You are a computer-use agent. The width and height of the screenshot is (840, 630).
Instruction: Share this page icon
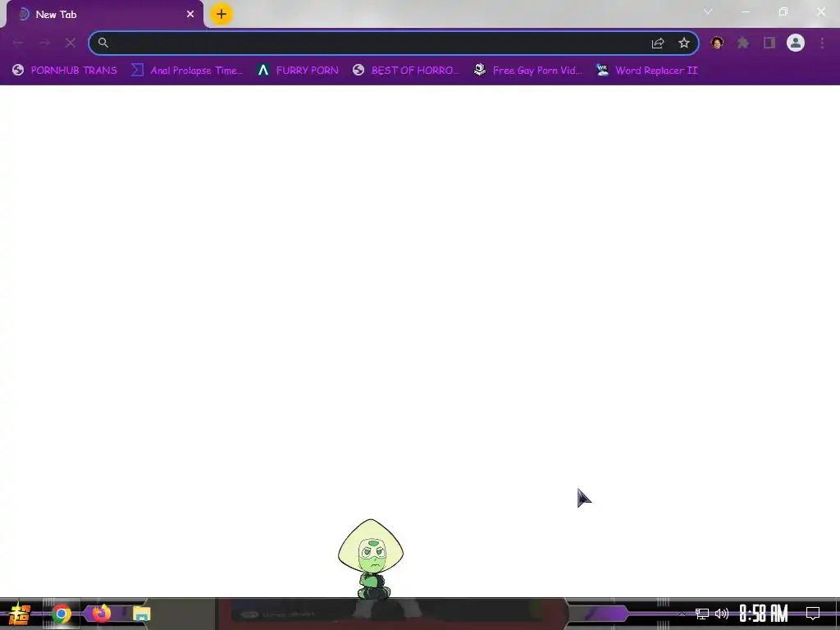658,43
